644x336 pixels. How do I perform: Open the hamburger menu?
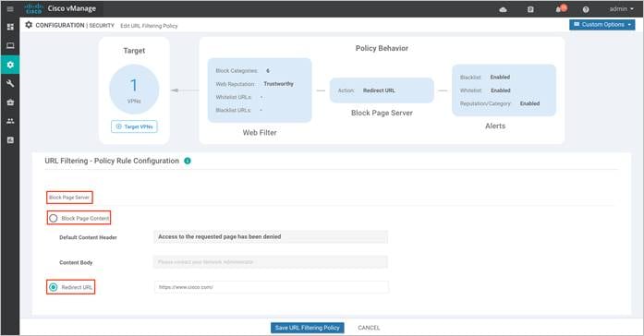point(10,8)
